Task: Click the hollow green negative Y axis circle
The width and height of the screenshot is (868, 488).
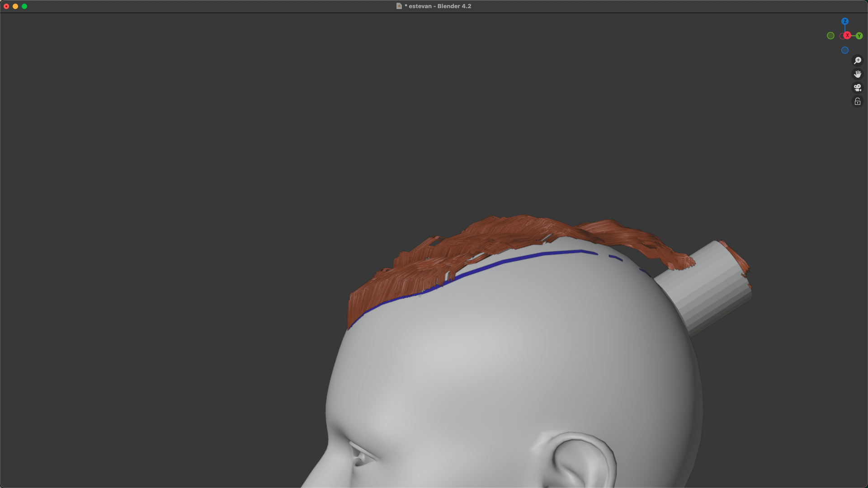Action: point(830,36)
